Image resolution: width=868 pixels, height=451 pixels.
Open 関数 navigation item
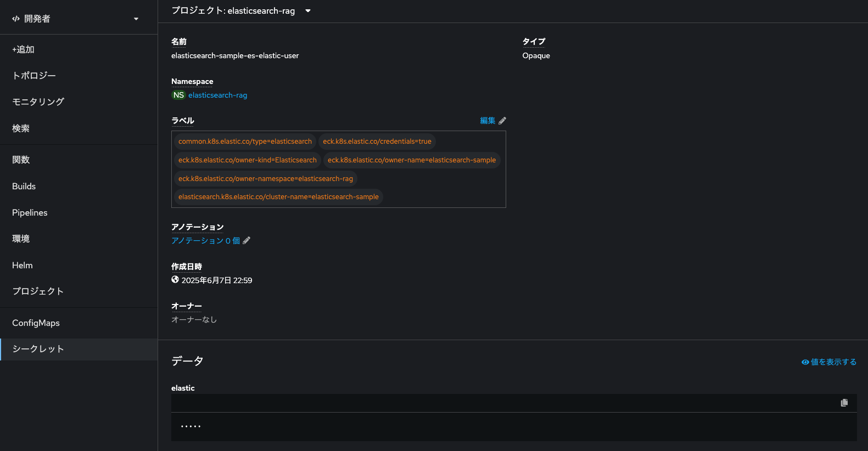point(79,160)
